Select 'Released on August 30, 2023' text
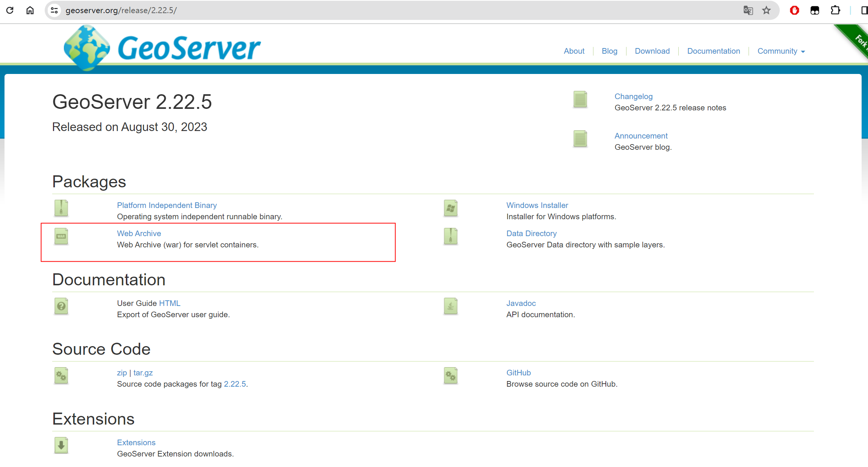The width and height of the screenshot is (868, 467). pyautogui.click(x=130, y=127)
